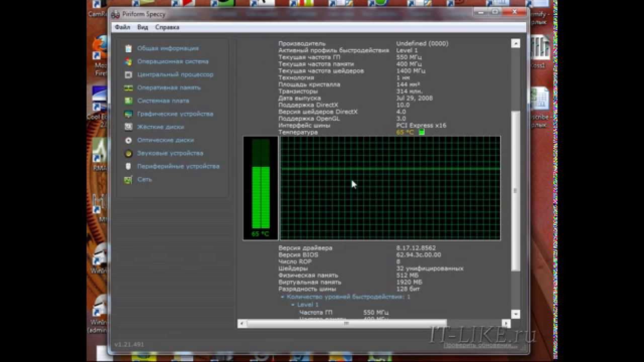Collapse Количество уровней быстродействия node
Viewport: 644px width, 362px height.
283,297
